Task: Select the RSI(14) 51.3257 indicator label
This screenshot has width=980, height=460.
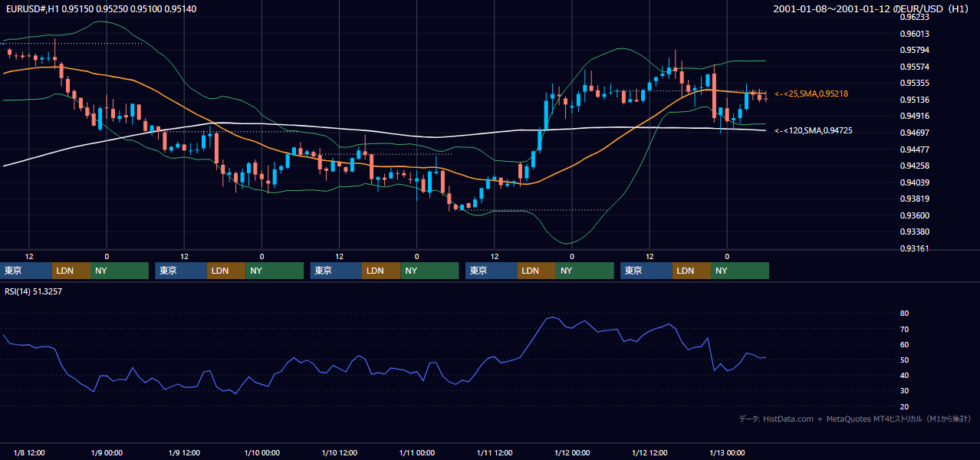Action: [x=33, y=291]
